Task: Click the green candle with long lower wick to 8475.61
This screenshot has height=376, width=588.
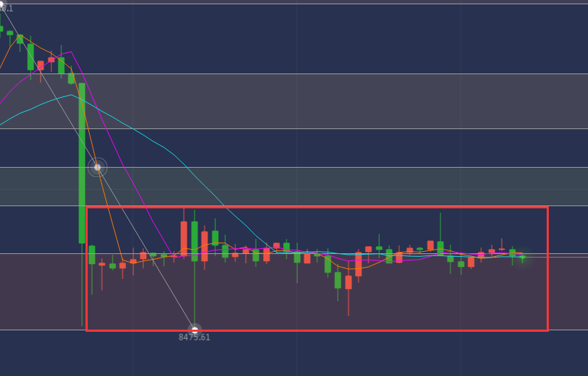Action: (195, 241)
